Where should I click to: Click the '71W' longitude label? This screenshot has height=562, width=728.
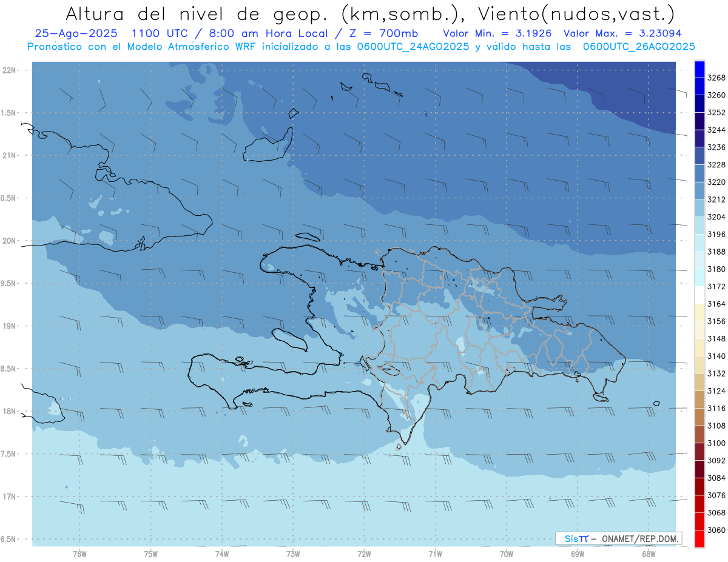435,554
